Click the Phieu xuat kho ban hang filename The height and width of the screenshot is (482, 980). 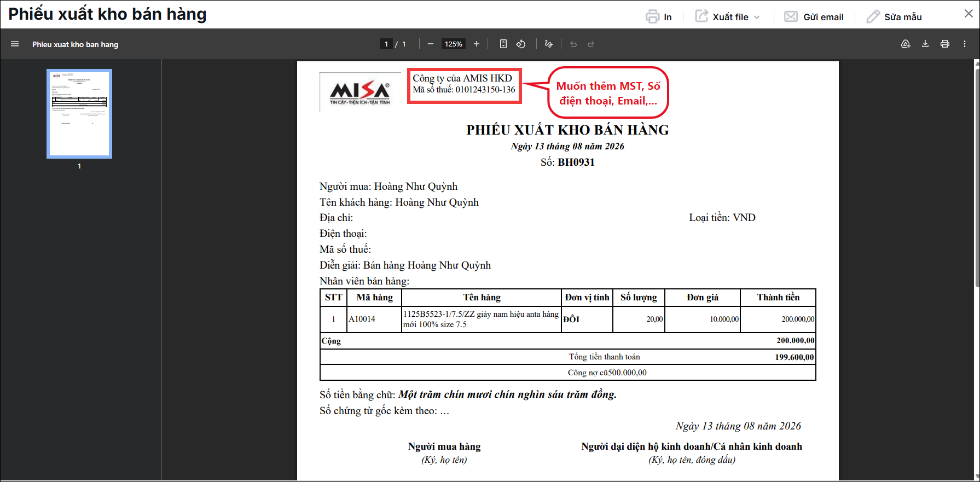coord(76,44)
